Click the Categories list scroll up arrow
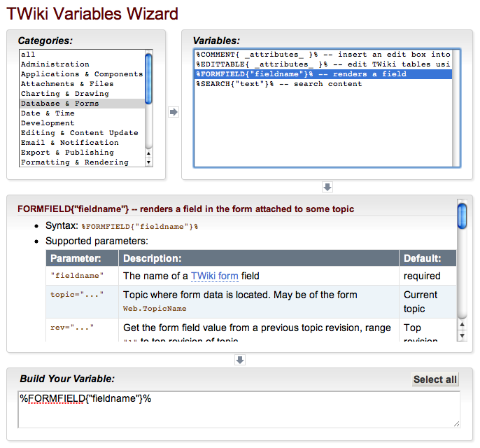The height and width of the screenshot is (448, 480). [148, 153]
